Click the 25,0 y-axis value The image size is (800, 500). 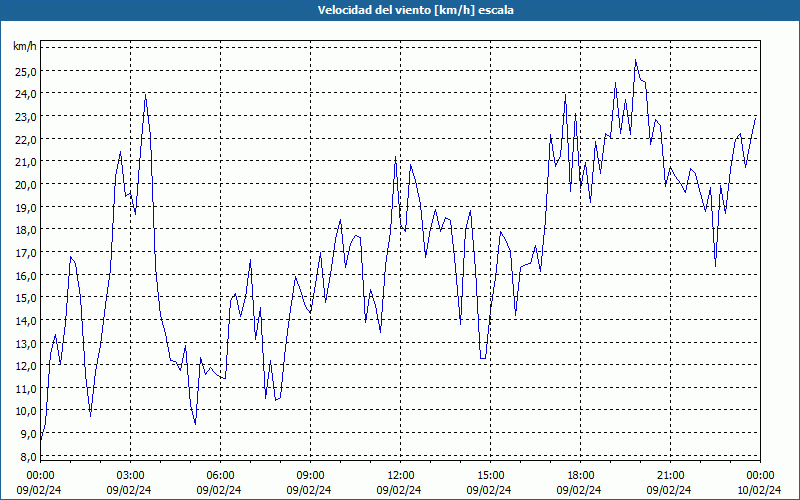pos(26,71)
